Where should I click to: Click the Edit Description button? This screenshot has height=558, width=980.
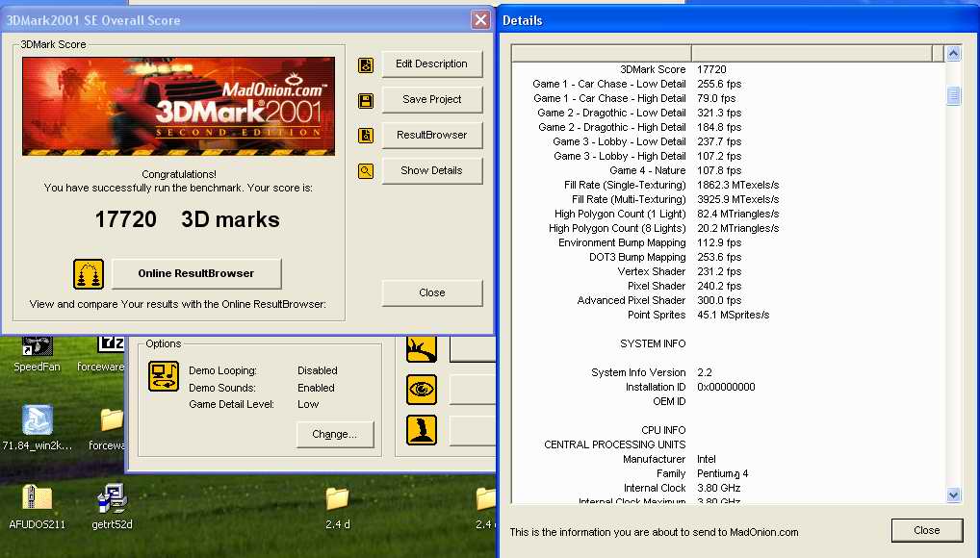[x=432, y=63]
